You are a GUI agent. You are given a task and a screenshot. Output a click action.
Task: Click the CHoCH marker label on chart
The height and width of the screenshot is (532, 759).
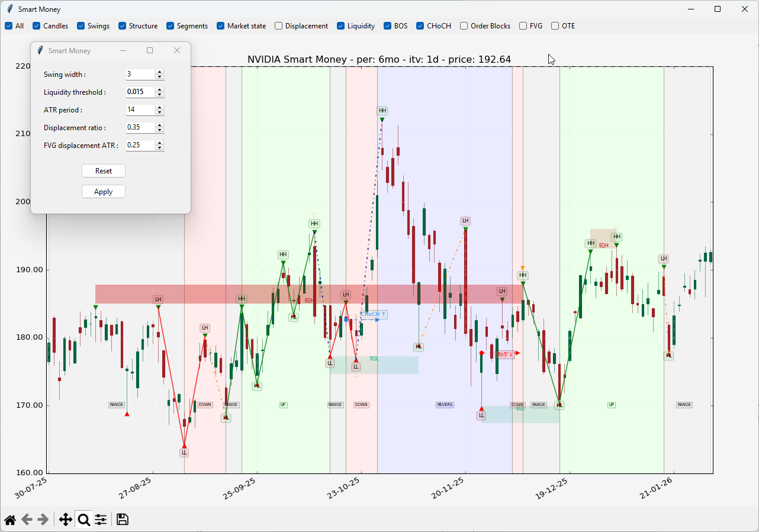pos(374,314)
